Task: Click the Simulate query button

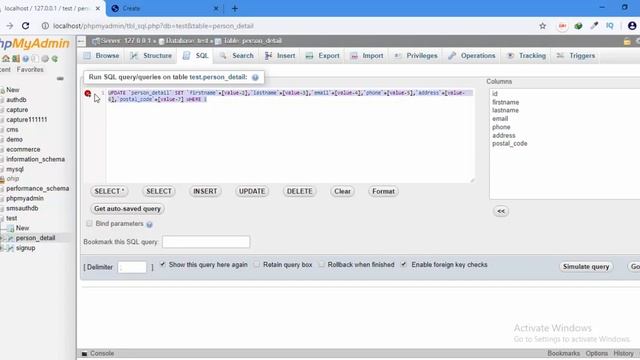Action: pyautogui.click(x=586, y=267)
